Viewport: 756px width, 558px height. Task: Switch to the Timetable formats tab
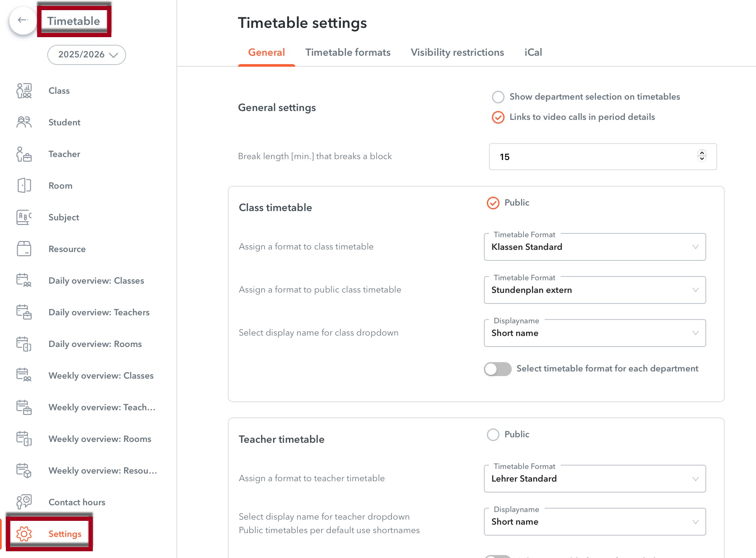tap(348, 52)
